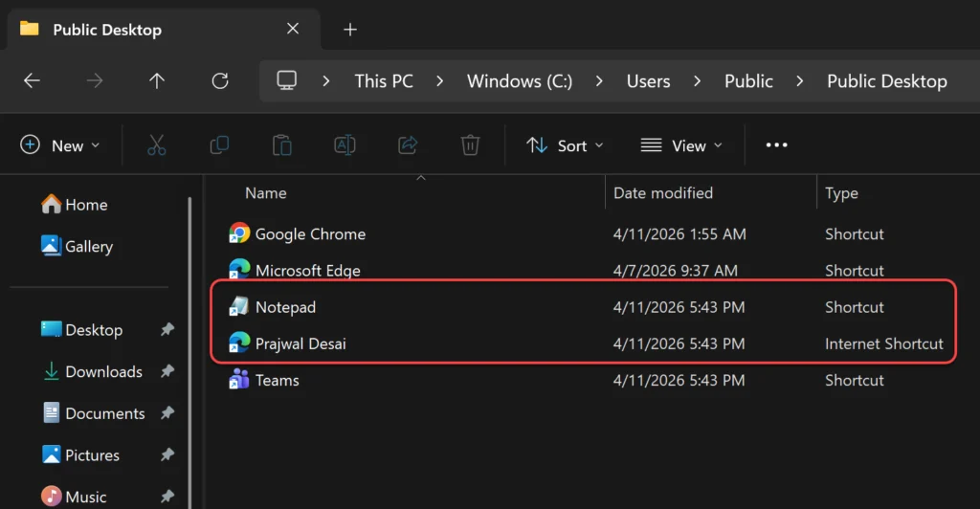Close the Public Desktop tab
Screen dimensions: 980x509
293,29
